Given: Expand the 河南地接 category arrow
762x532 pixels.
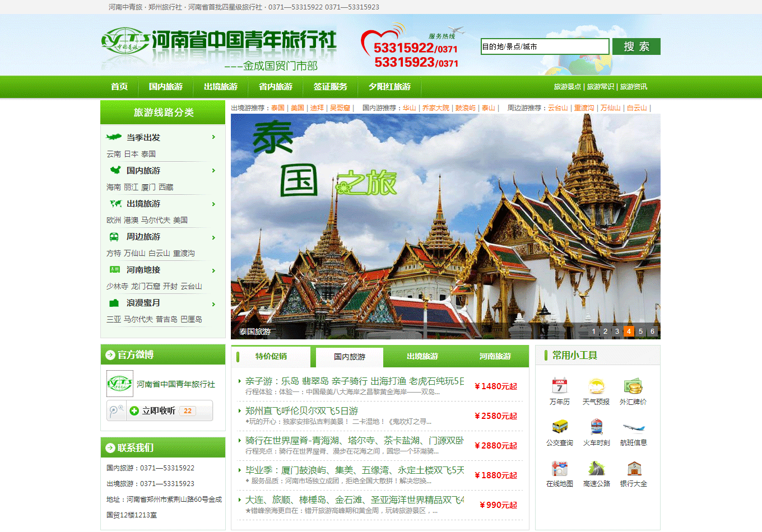Looking at the screenshot, I should pyautogui.click(x=213, y=270).
